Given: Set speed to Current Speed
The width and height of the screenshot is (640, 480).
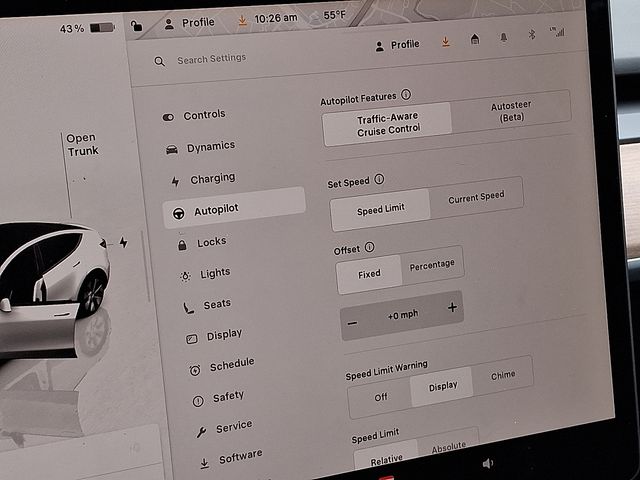Looking at the screenshot, I should click(x=476, y=197).
